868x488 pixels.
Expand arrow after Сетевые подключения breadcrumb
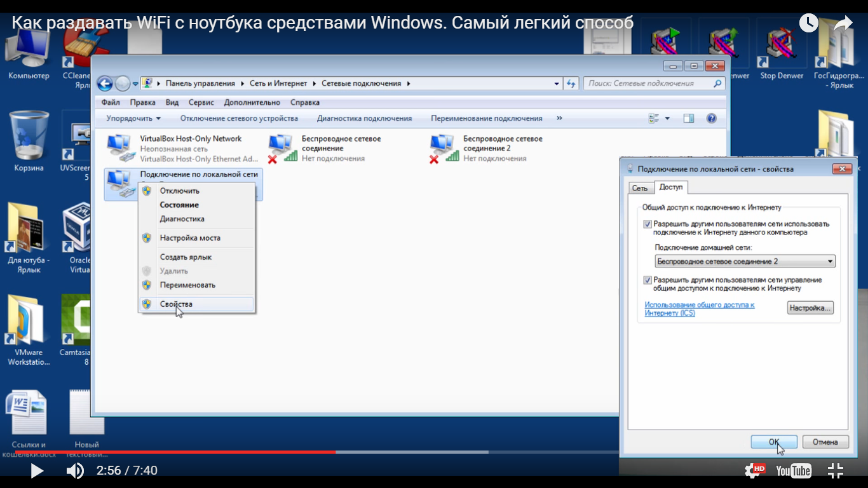tap(409, 83)
